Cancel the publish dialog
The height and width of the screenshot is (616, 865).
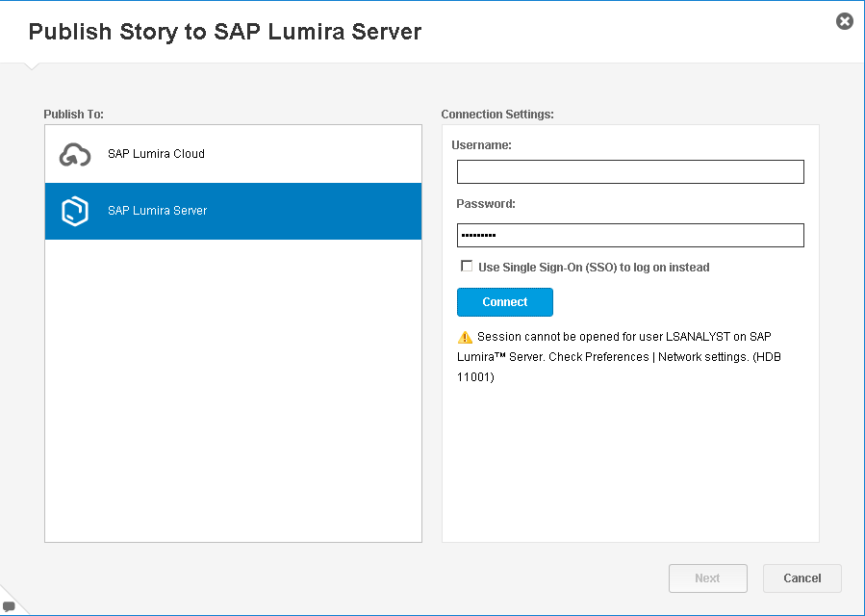(802, 577)
